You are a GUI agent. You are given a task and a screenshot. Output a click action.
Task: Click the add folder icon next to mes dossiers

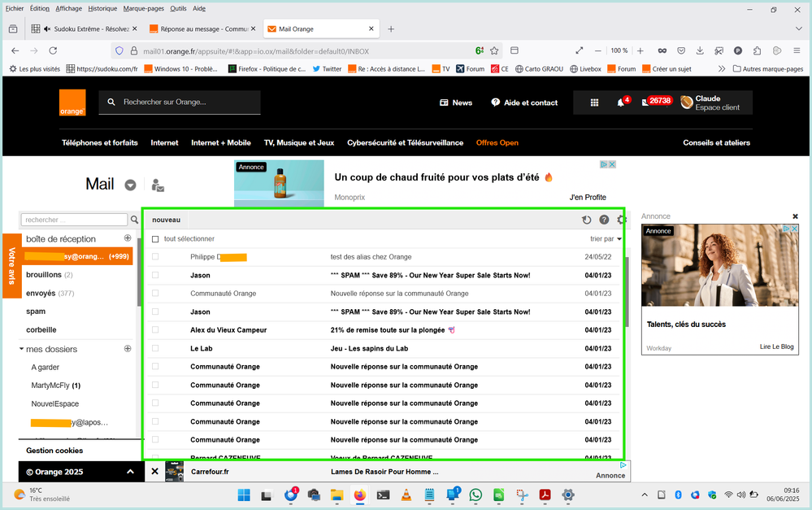click(x=128, y=349)
